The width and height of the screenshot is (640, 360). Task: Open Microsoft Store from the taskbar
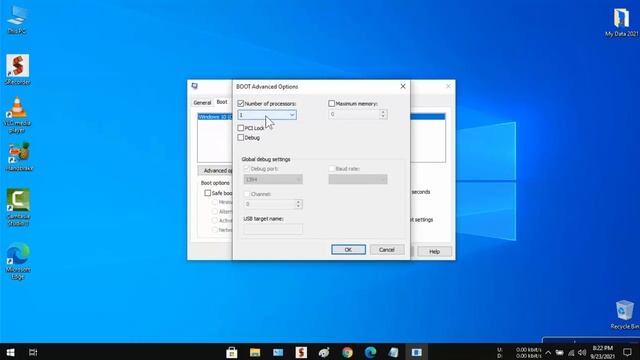pos(232,352)
